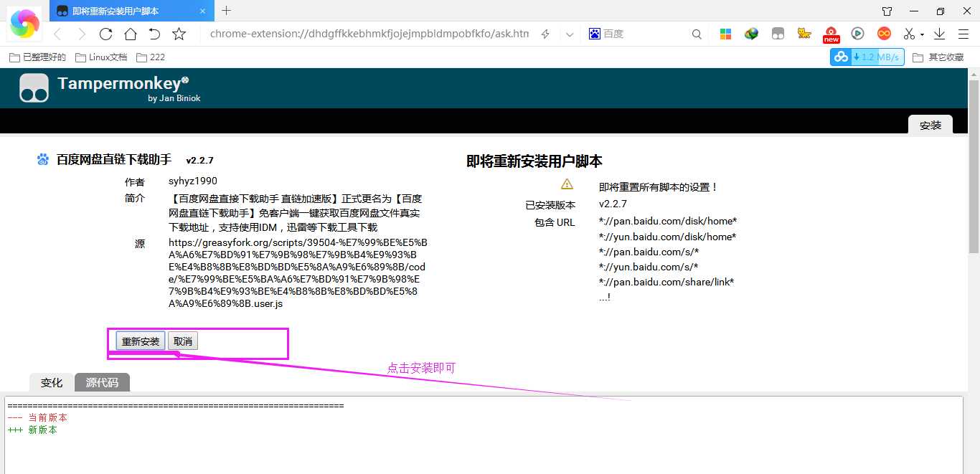Open the four-color squares extension icon

pyautogui.click(x=725, y=34)
